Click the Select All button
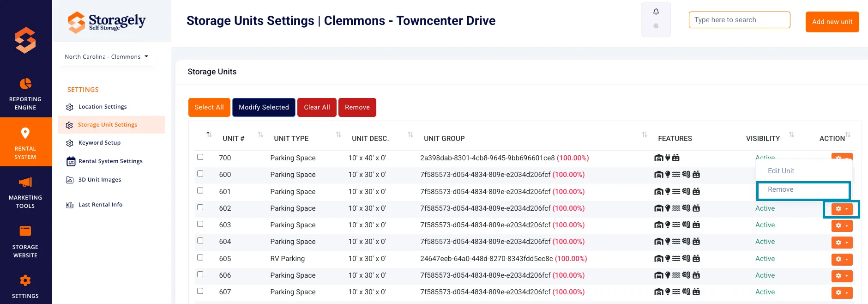868x304 pixels. pyautogui.click(x=209, y=107)
